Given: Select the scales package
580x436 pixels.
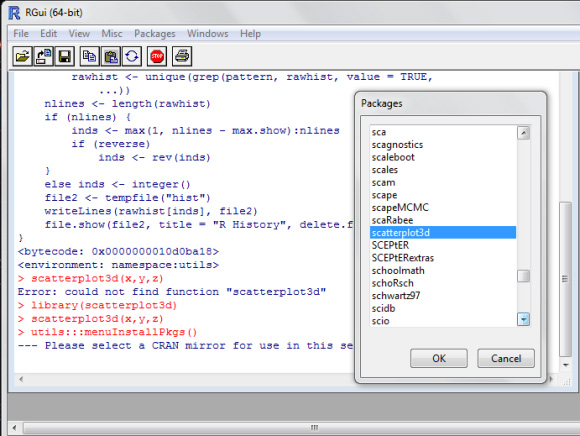Looking at the screenshot, I should (443, 170).
